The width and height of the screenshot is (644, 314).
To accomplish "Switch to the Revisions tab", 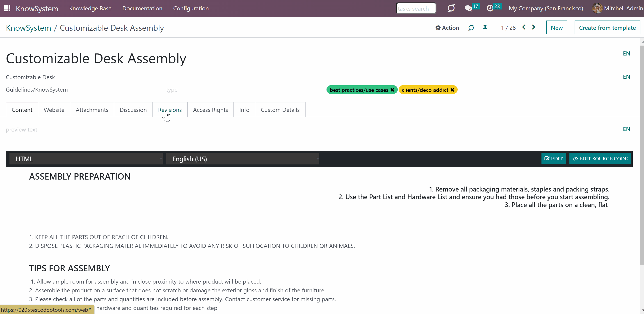I will [x=170, y=110].
